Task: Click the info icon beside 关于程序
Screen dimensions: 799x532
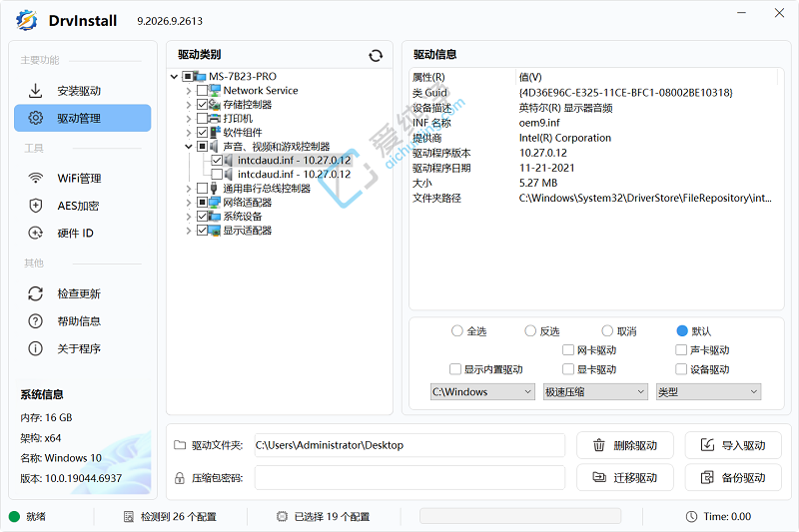Action: [x=35, y=348]
